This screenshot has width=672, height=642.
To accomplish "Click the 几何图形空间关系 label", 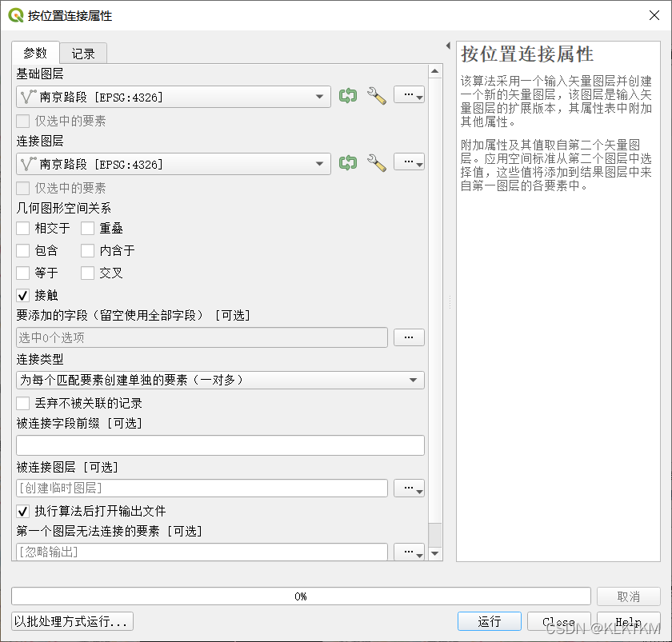I will 64,208.
